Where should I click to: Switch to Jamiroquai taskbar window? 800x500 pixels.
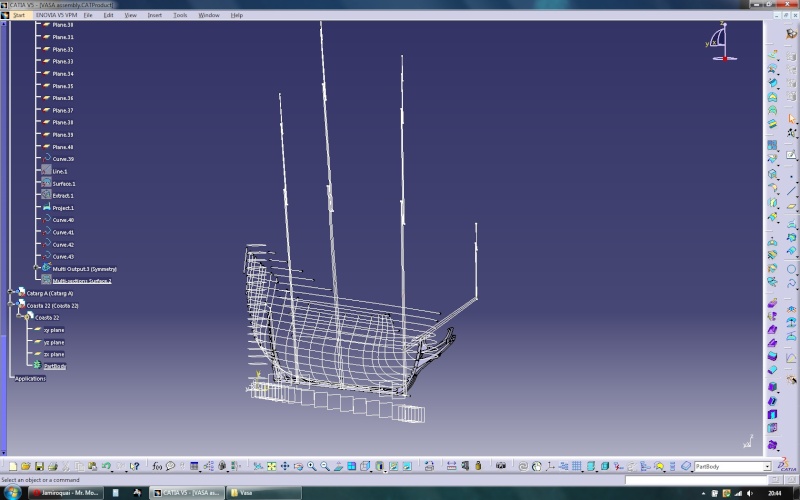click(x=65, y=493)
